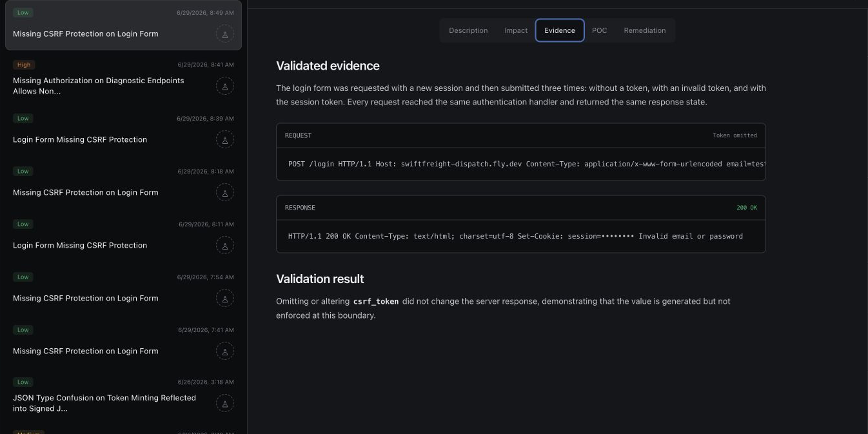Click the Token omitted label
This screenshot has height=434, width=868.
[735, 135]
